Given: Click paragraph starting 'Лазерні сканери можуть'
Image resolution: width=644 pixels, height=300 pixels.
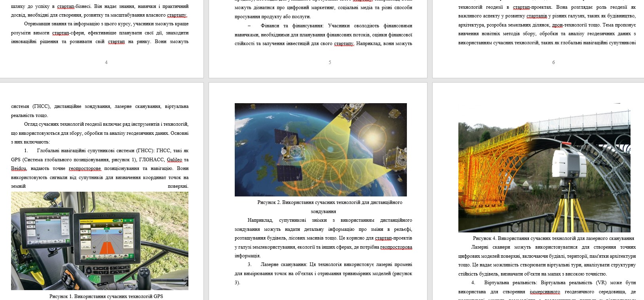Looking at the screenshot, I should (x=547, y=260).
